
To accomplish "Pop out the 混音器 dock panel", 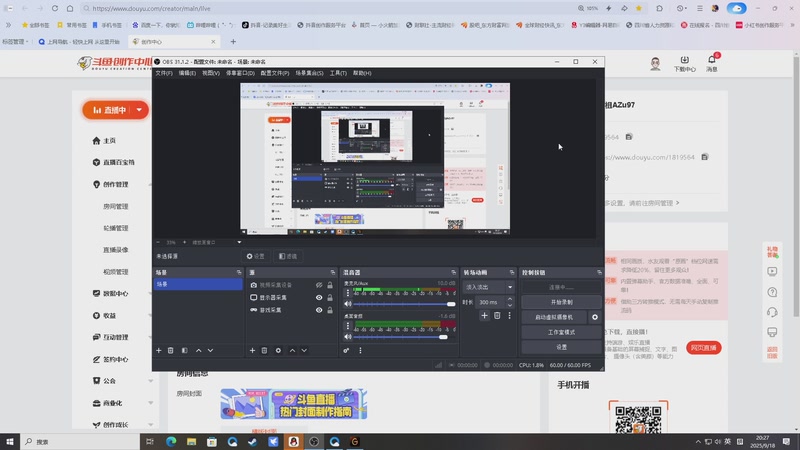I will coord(453,272).
